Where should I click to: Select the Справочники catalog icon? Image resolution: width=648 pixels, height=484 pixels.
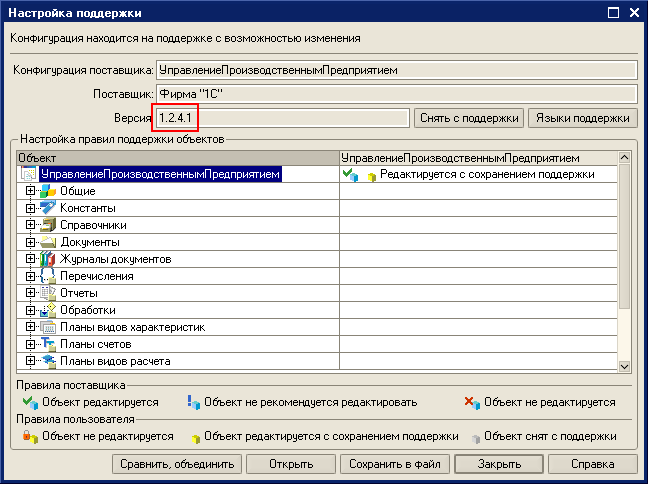tap(48, 225)
